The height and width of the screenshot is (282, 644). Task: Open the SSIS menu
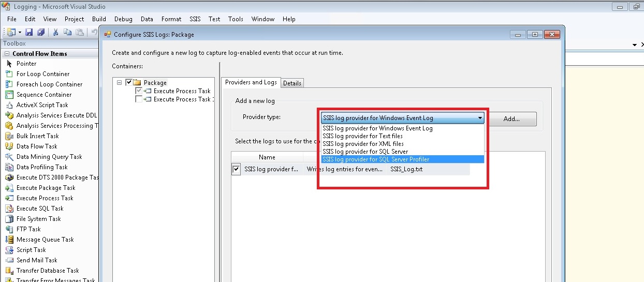[195, 19]
